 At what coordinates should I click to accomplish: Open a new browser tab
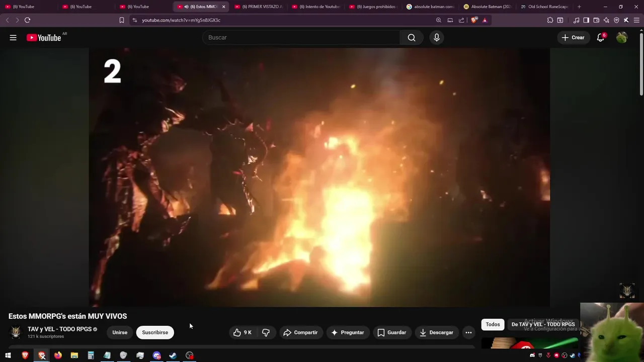pos(579,7)
